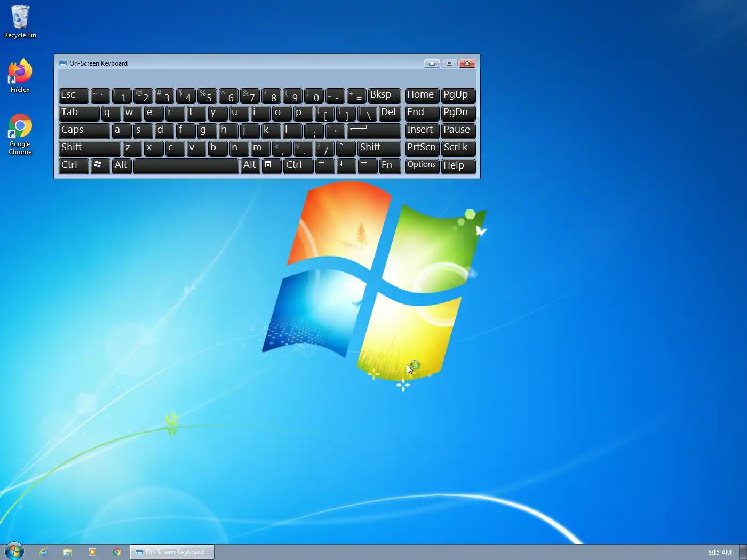
Task: Click the Enter key with return arrow
Action: [374, 131]
